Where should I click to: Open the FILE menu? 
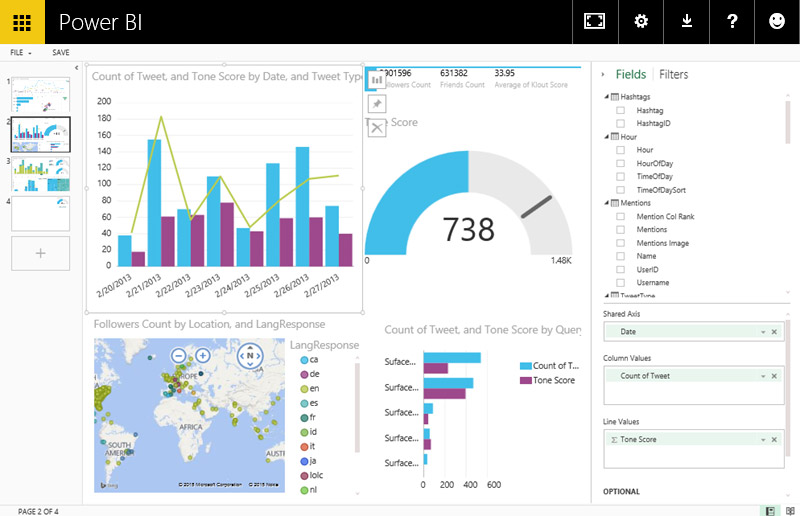(20, 53)
